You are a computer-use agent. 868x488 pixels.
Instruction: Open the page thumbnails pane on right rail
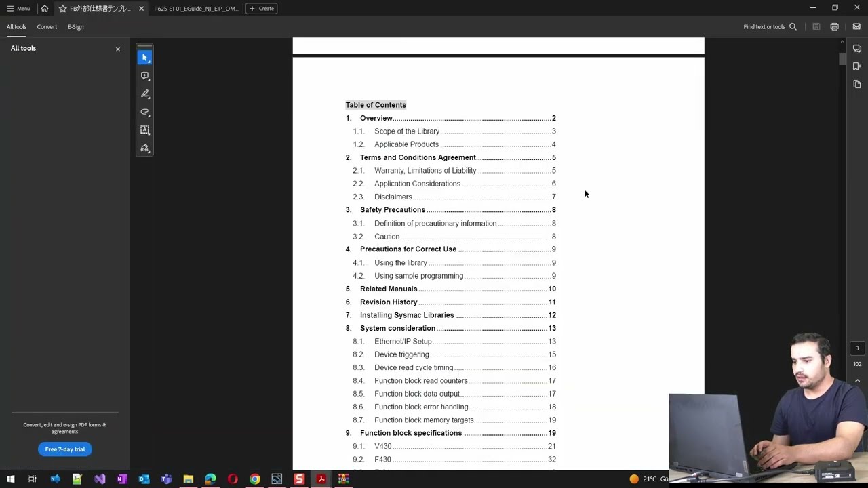point(857,84)
